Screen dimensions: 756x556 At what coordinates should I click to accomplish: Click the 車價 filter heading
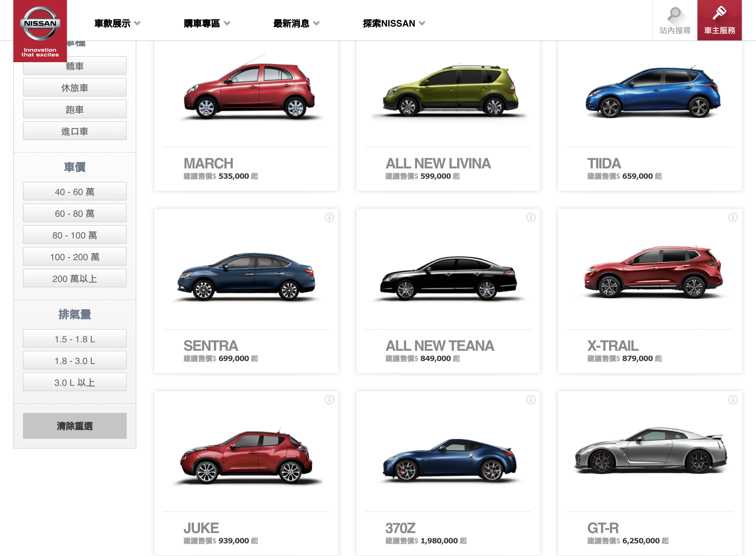click(x=75, y=167)
